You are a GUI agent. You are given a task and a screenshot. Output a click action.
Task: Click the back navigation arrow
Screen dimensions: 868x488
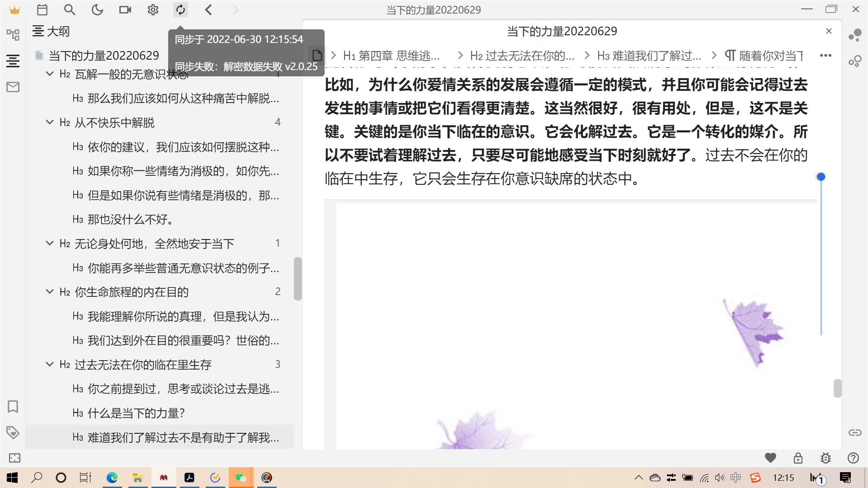208,9
